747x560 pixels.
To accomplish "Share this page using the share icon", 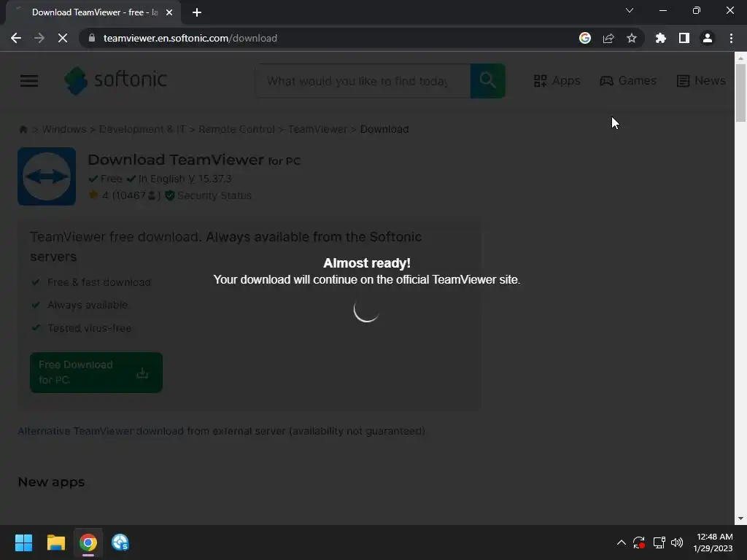I will [x=608, y=38].
